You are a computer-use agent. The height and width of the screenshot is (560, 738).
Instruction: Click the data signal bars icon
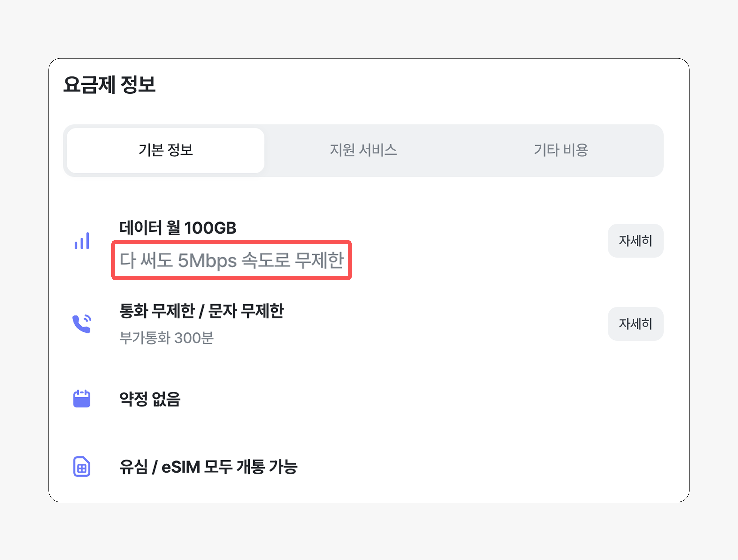[x=82, y=241]
